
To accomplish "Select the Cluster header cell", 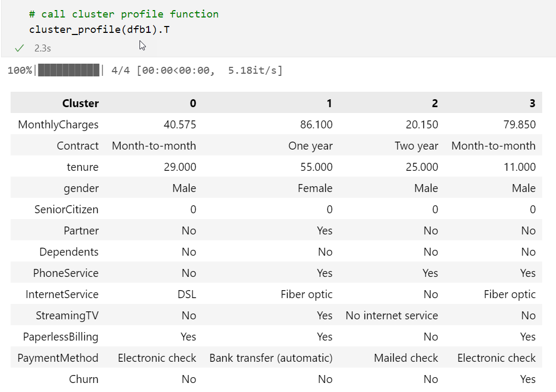I will click(80, 103).
